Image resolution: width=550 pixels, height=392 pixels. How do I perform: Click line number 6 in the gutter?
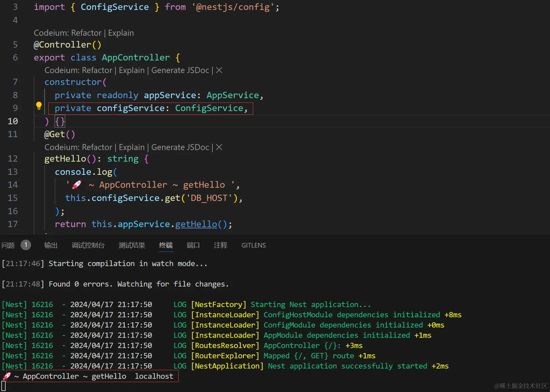point(15,58)
